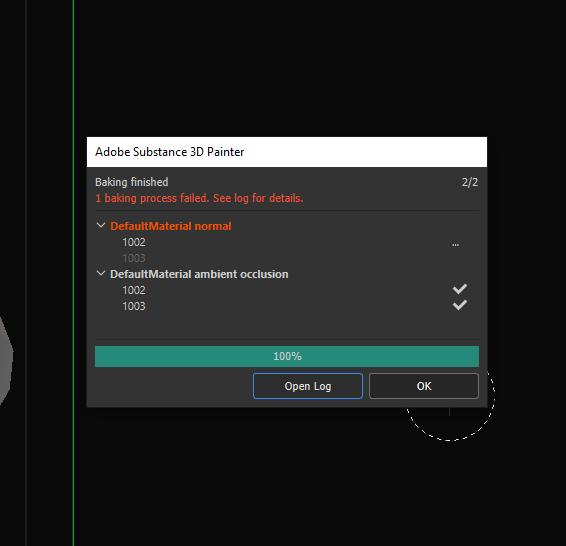Click the red baking process failed message
This screenshot has width=566, height=546.
pos(199,198)
